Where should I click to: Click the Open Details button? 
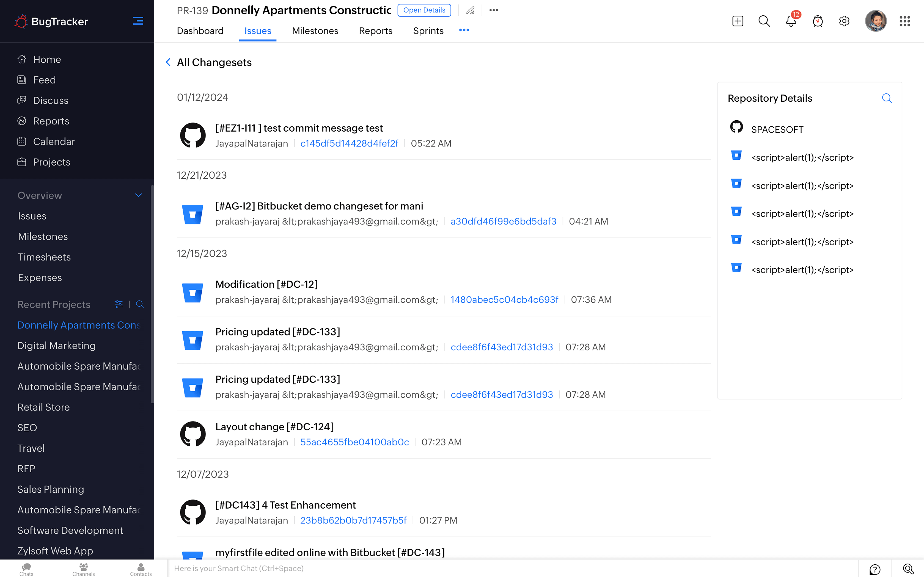[x=424, y=10]
